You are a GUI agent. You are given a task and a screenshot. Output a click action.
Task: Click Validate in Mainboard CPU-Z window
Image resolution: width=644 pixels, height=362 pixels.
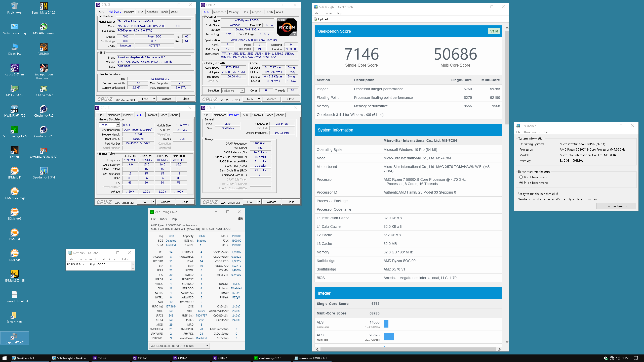coord(166,99)
